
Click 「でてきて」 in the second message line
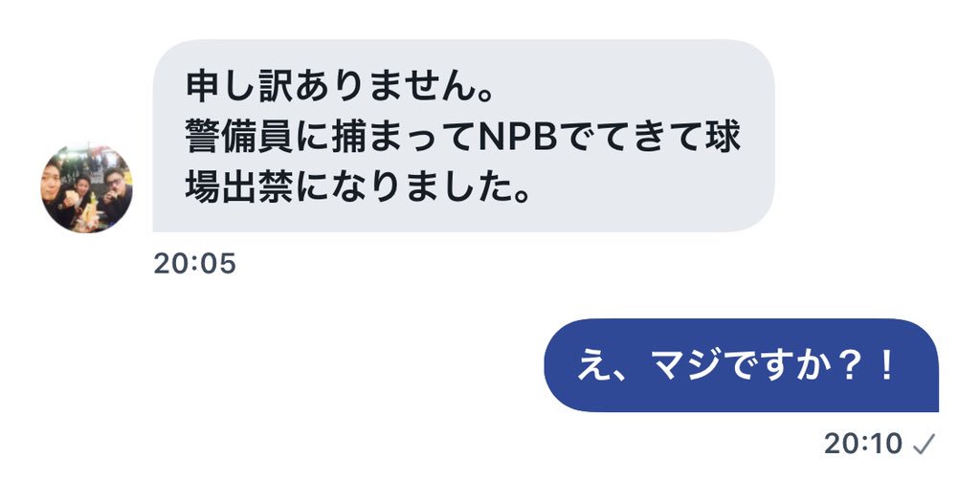pyautogui.click(x=632, y=137)
